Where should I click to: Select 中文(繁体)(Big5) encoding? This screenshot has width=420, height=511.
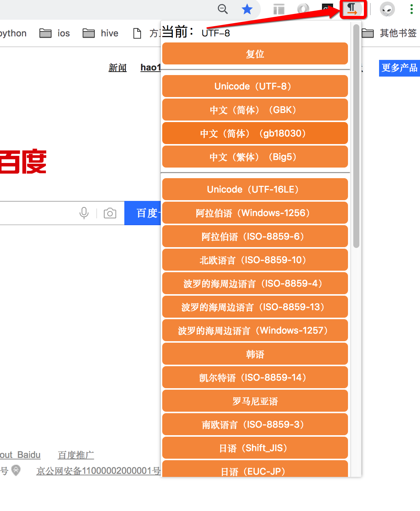coord(255,157)
